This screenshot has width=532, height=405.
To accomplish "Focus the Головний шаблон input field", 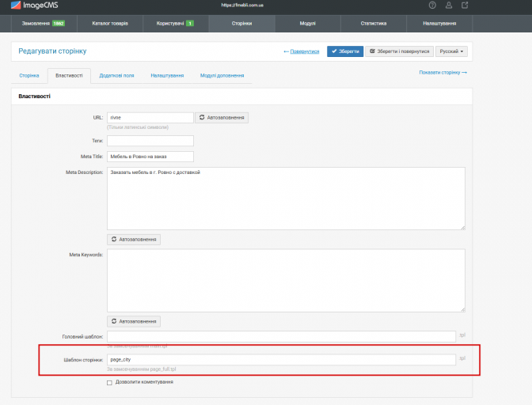I will [x=281, y=336].
